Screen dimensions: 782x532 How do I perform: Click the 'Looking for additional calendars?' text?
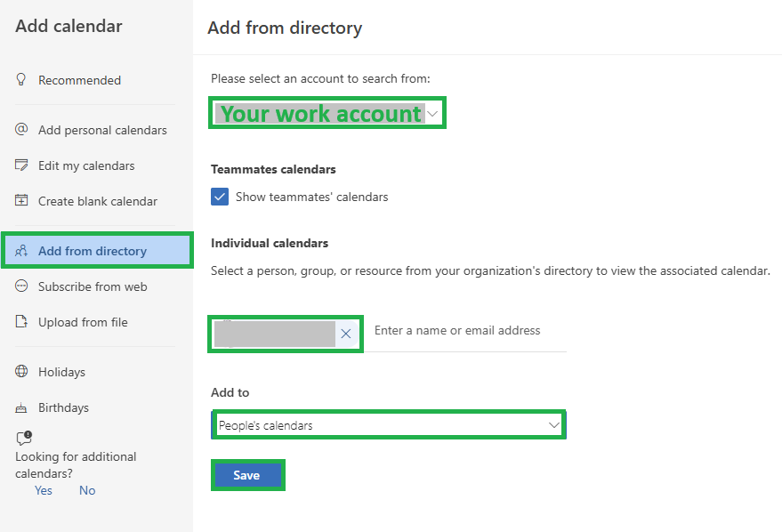tap(76, 464)
